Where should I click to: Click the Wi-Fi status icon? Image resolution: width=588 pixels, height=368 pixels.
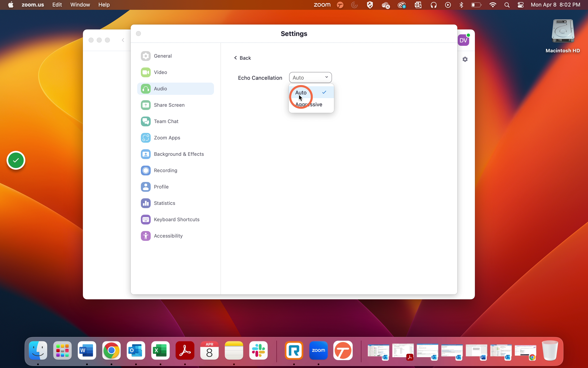click(x=493, y=5)
